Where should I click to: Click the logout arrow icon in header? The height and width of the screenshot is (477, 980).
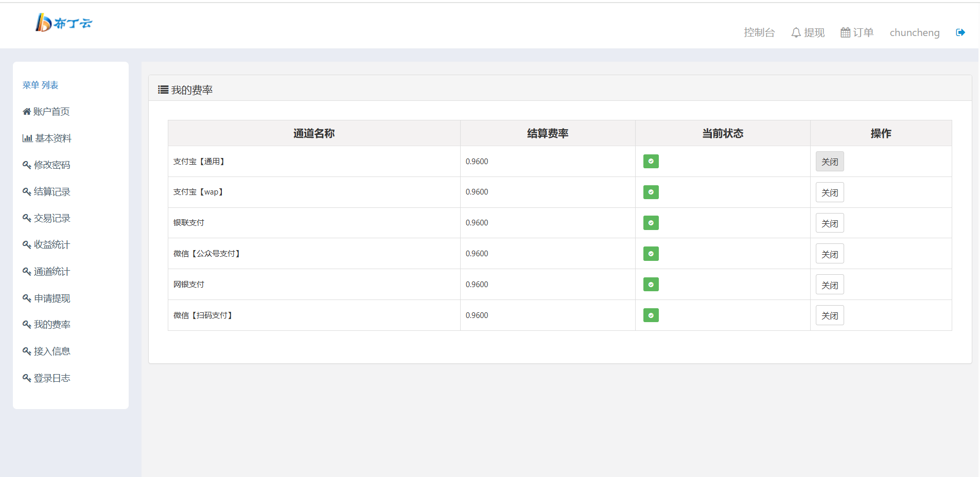960,32
